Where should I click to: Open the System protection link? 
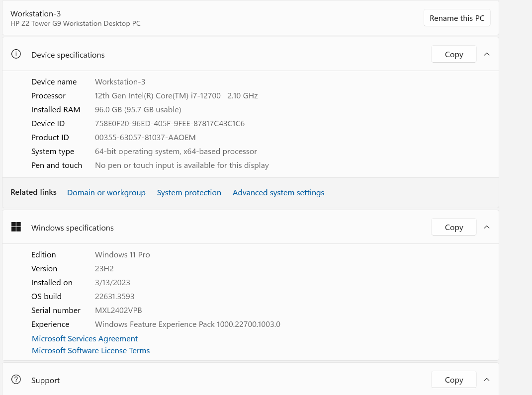tap(189, 193)
